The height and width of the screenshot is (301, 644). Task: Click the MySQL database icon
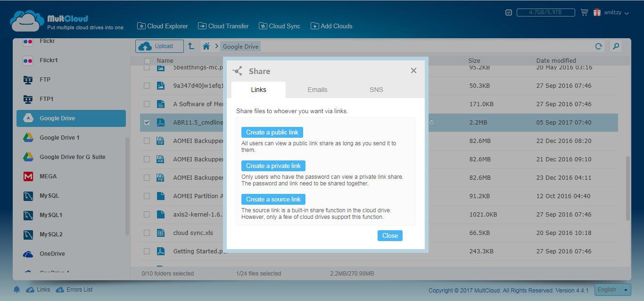(28, 196)
